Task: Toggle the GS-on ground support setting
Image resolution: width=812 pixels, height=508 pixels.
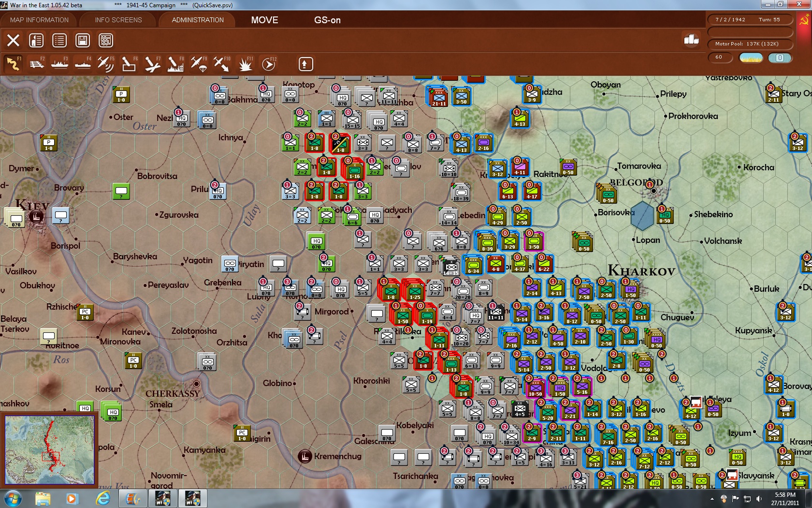Action: [328, 20]
